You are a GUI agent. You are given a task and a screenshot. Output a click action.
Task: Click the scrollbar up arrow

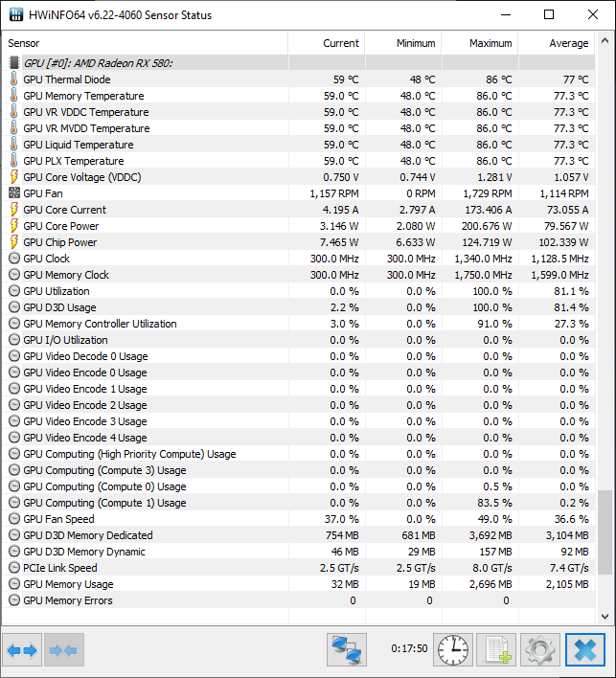[605, 41]
